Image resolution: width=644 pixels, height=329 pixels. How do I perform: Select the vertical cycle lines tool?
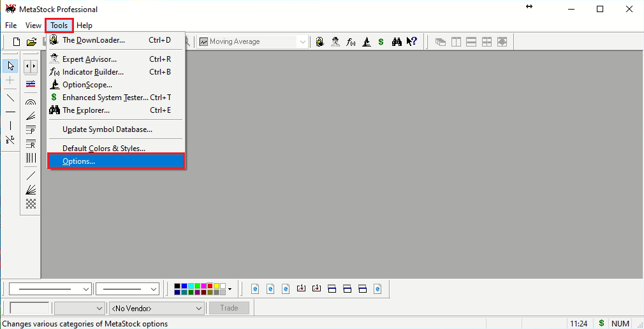31,157
